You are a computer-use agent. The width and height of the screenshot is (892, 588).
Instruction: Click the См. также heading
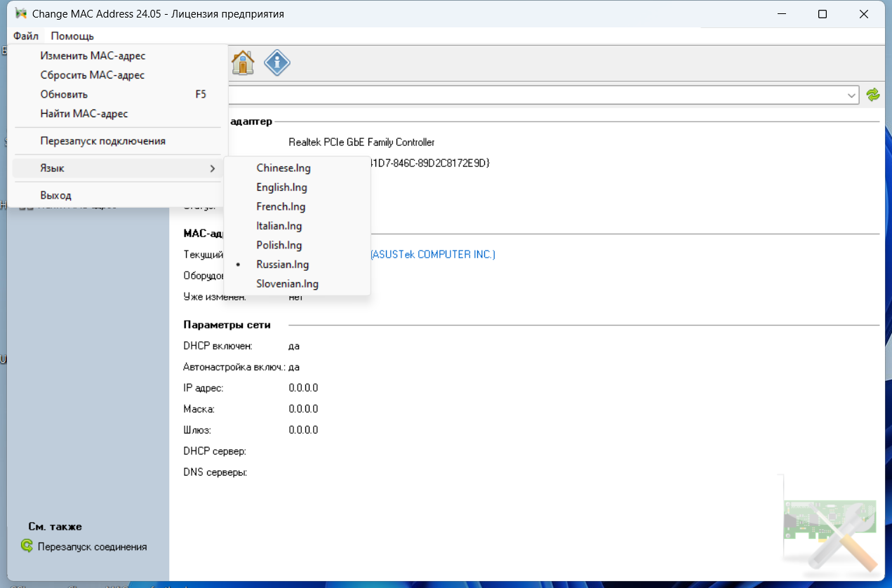pyautogui.click(x=55, y=526)
